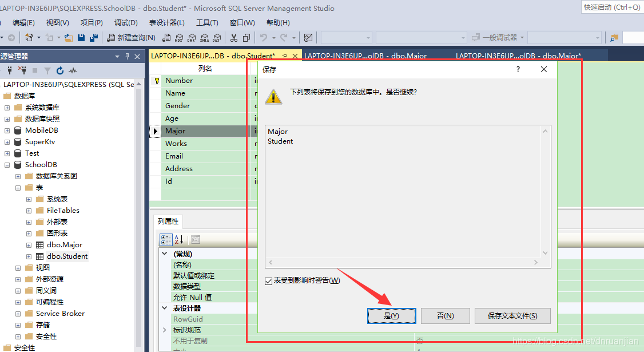
Task: Click the Copy toolbar icon
Action: (x=247, y=37)
